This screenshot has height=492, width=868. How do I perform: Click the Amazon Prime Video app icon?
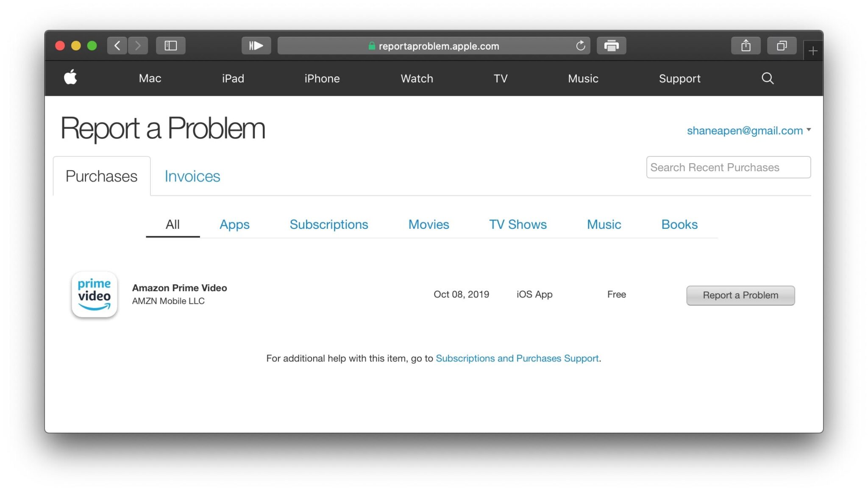(94, 294)
